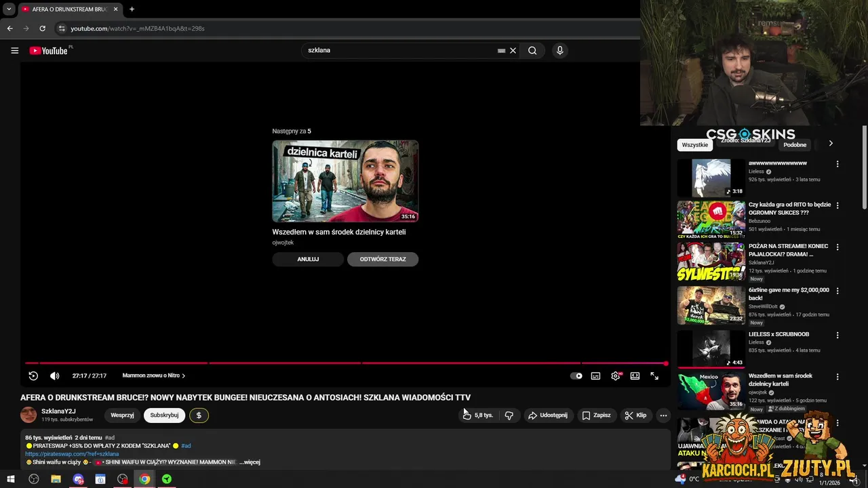Click the dollar sign thanks button

[x=199, y=415]
